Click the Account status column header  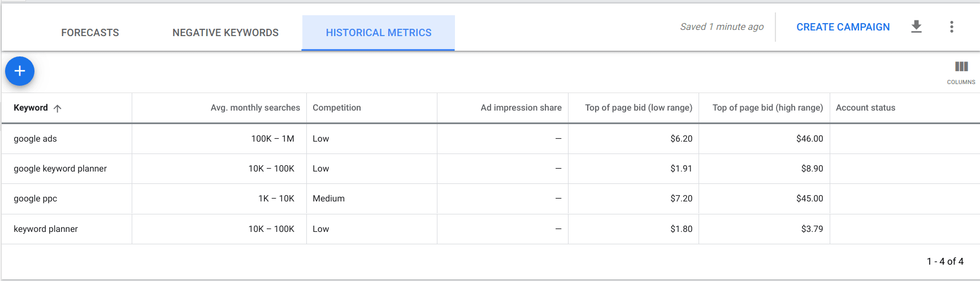point(865,108)
